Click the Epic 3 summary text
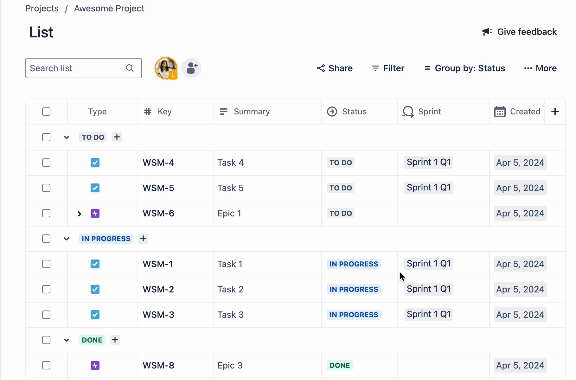Viewport: 576px width, 380px height. pyautogui.click(x=230, y=365)
